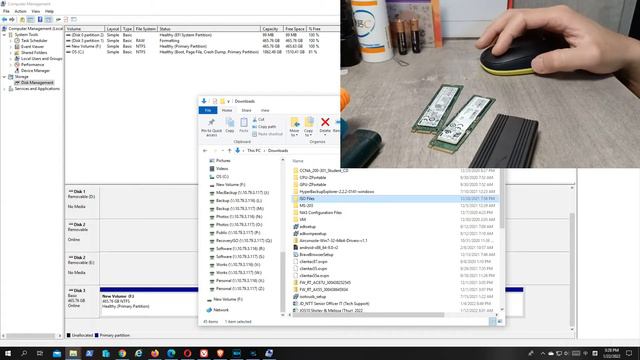
Task: Open the File menu in Computer Management
Action: [6, 11]
